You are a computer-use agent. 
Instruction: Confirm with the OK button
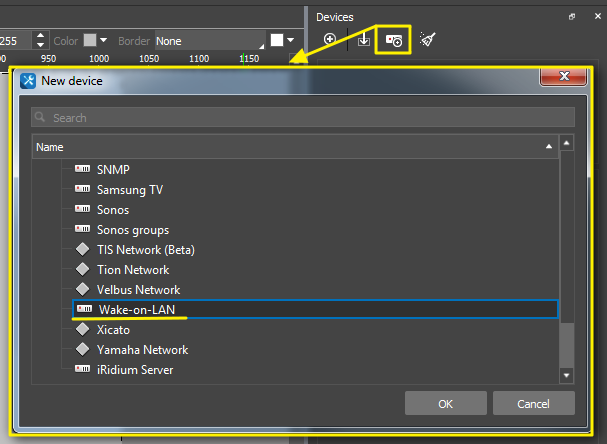tap(445, 403)
